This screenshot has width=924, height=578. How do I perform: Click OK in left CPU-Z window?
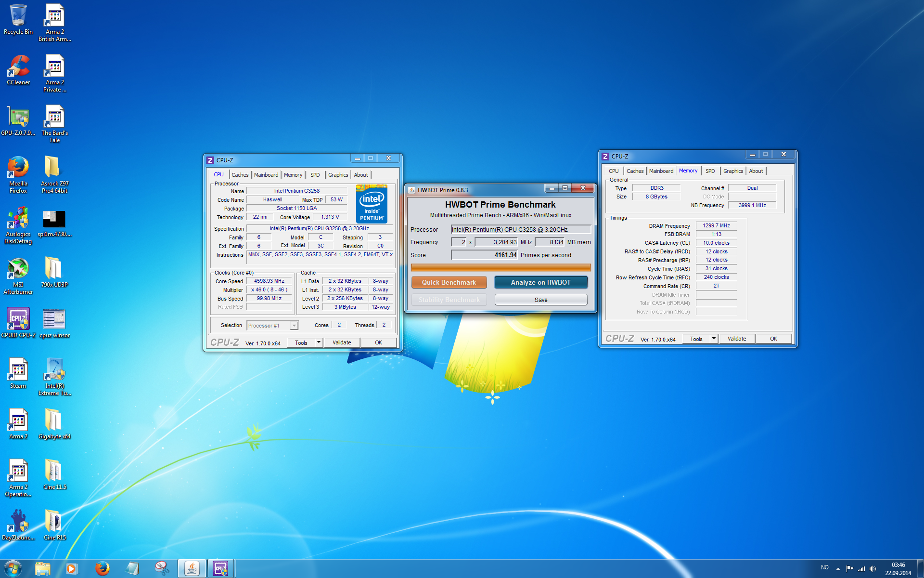[x=378, y=342]
